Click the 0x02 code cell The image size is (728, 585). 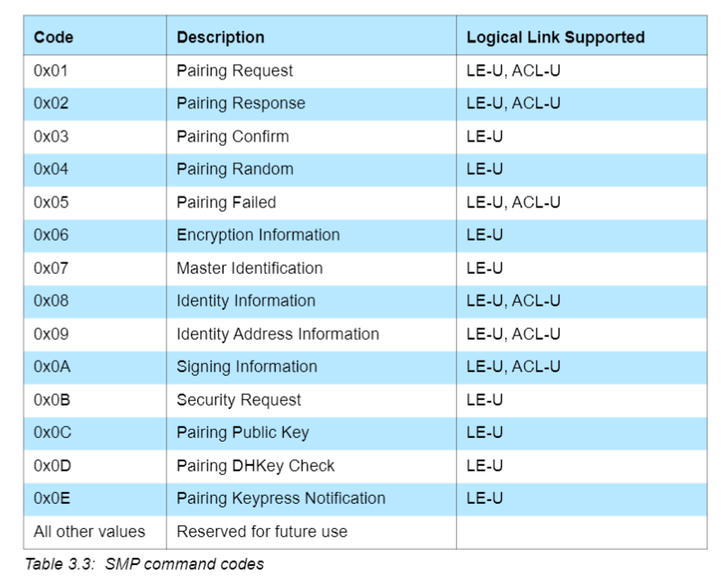tap(51, 104)
